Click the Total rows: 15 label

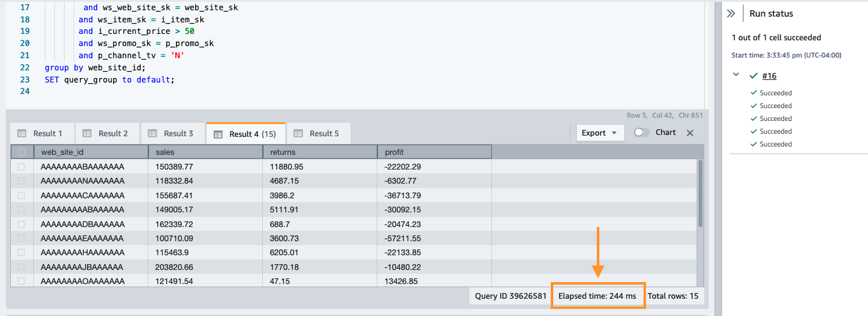point(672,296)
